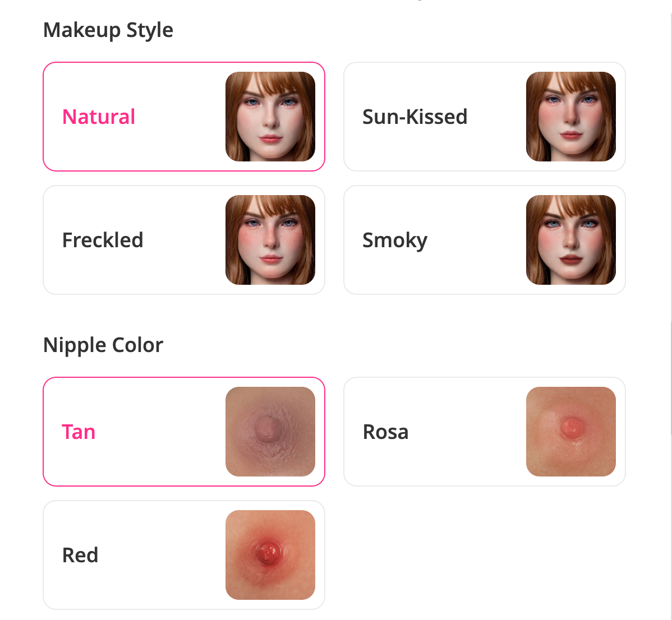The image size is (672, 620).
Task: Click the Makeup Style section heading
Action: pos(108,30)
